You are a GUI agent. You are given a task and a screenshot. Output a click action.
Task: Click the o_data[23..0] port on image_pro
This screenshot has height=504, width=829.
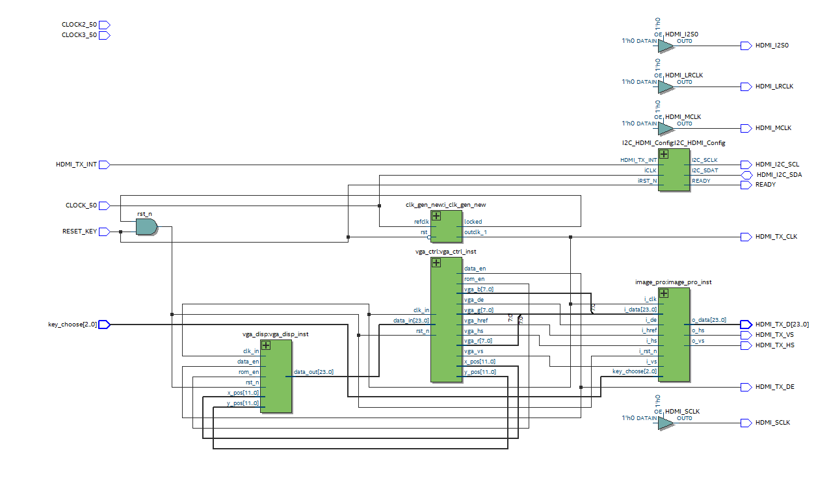pos(709,320)
